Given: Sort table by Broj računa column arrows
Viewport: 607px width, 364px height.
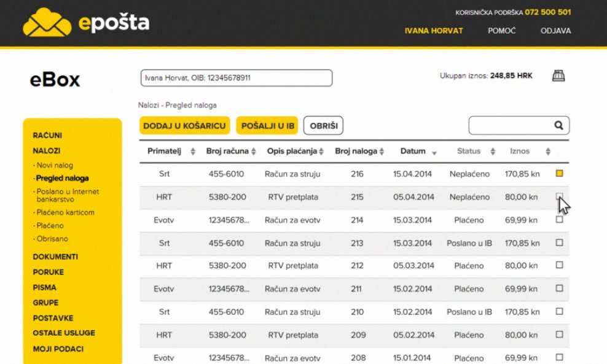Looking at the screenshot, I should [x=254, y=152].
